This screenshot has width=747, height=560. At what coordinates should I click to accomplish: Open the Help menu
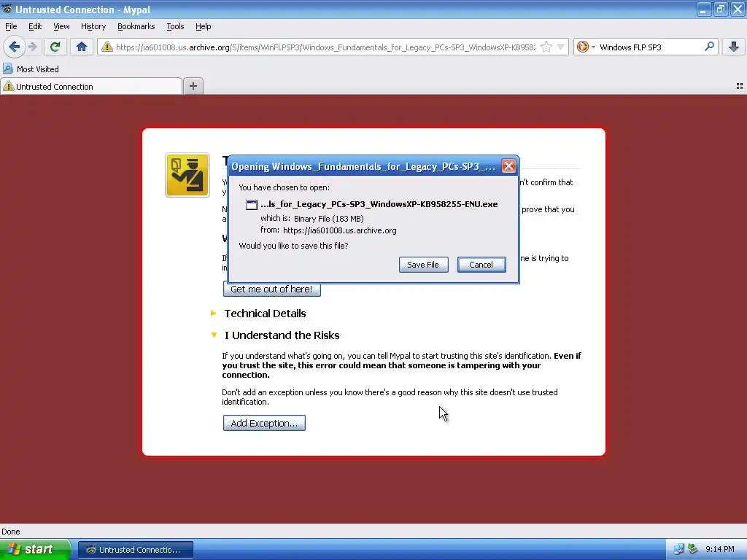tap(203, 27)
